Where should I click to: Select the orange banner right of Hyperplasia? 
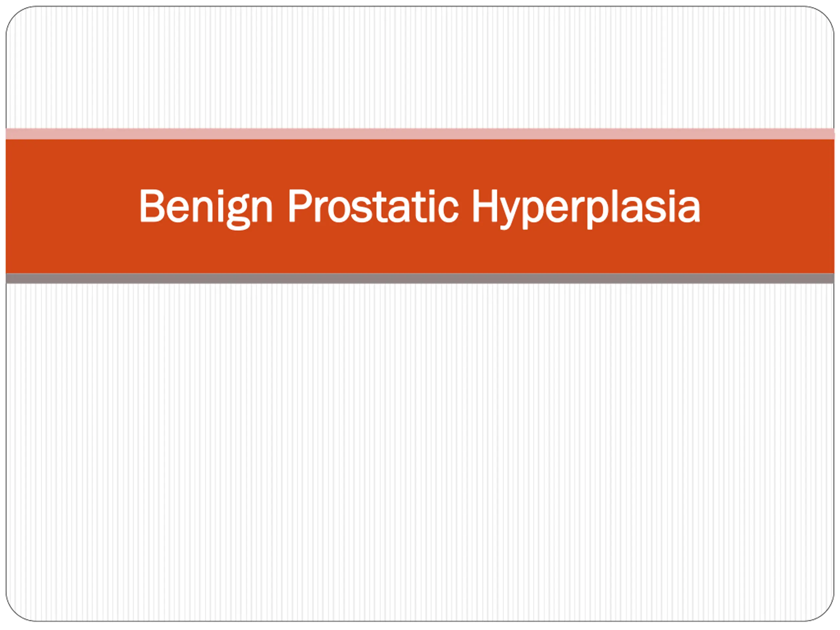click(767, 206)
